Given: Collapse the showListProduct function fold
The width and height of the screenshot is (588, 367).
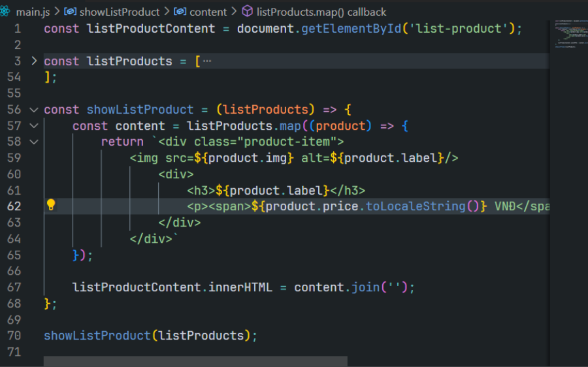Looking at the screenshot, I should click(x=34, y=110).
